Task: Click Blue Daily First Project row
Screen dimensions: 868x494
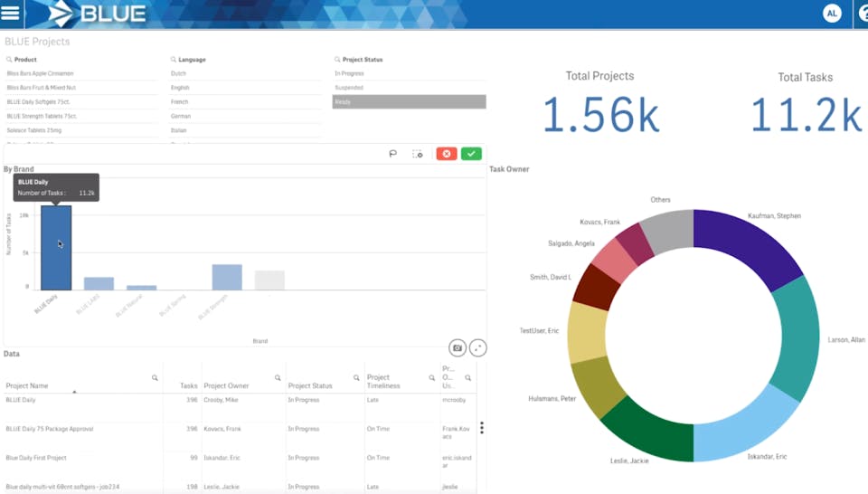Action: 36,458
